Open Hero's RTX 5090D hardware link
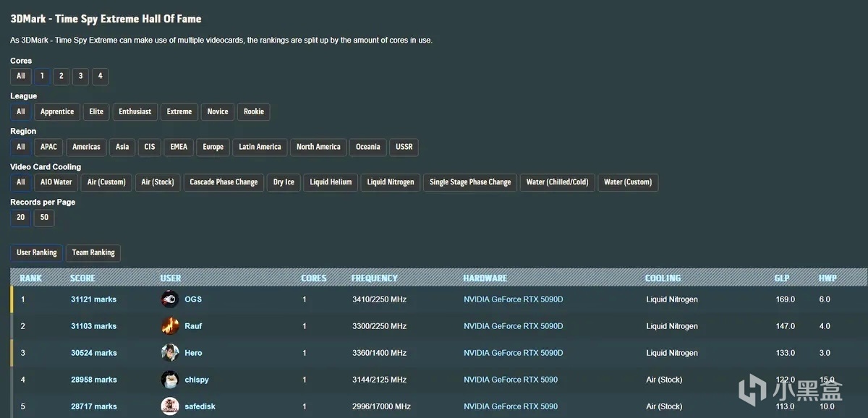 click(514, 353)
